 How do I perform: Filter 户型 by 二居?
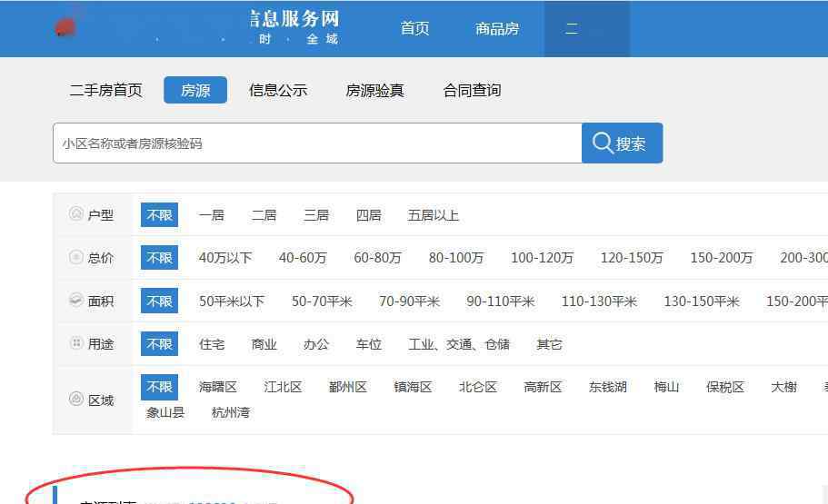(x=264, y=215)
